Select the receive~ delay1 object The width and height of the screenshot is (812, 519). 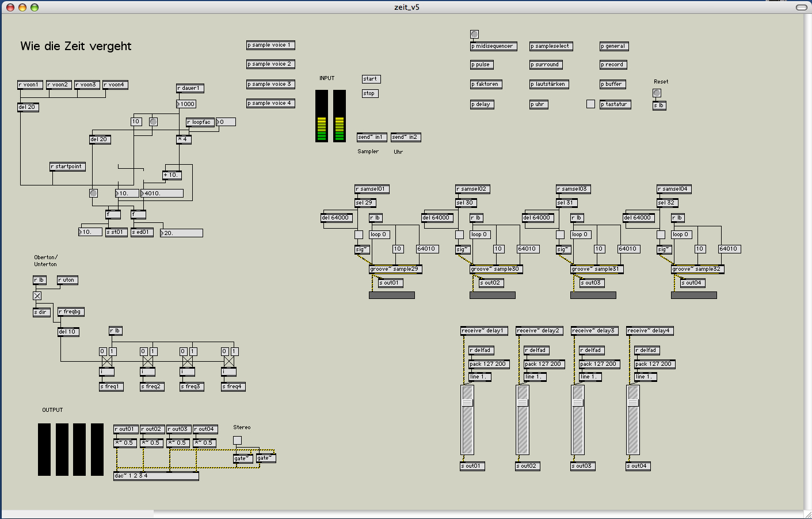click(x=484, y=331)
